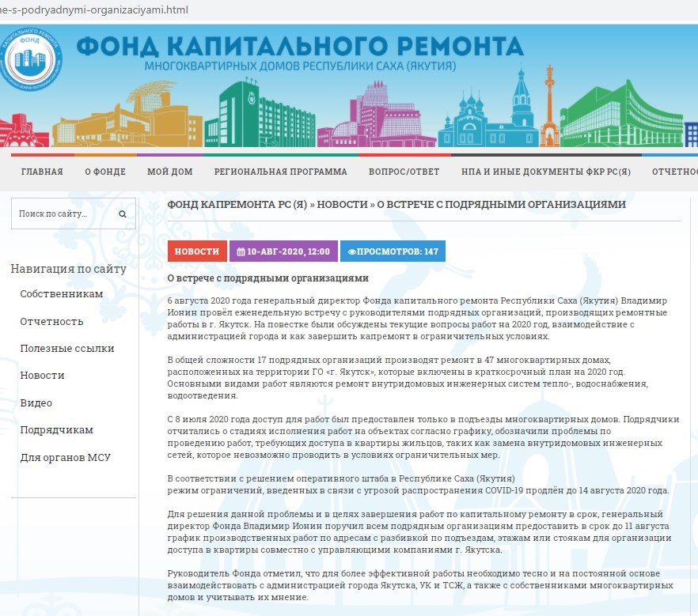Click the red НОВОСТИ category tag
Viewport: 698px width, 616px height.
pos(197,251)
